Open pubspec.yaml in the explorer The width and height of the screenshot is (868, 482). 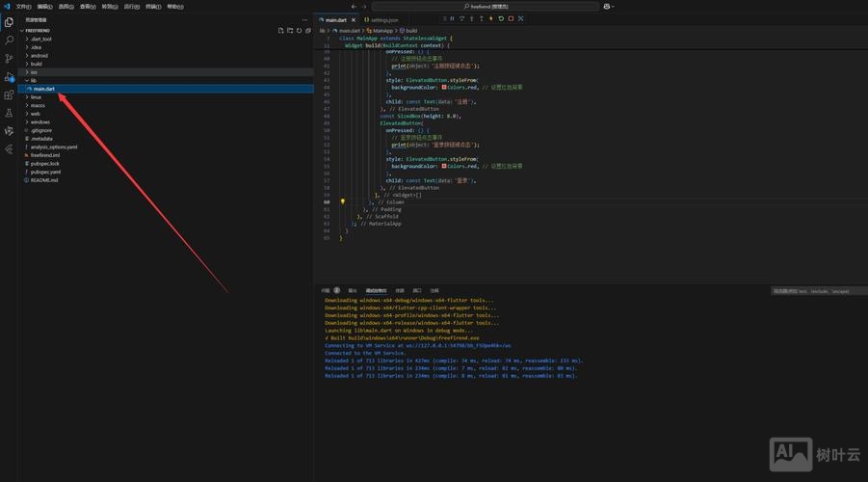45,172
